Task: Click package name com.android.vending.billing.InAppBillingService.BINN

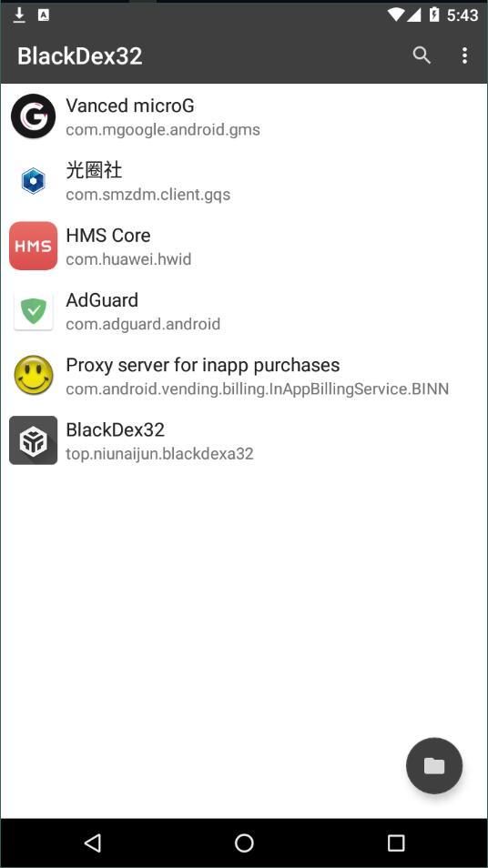Action: pos(257,389)
